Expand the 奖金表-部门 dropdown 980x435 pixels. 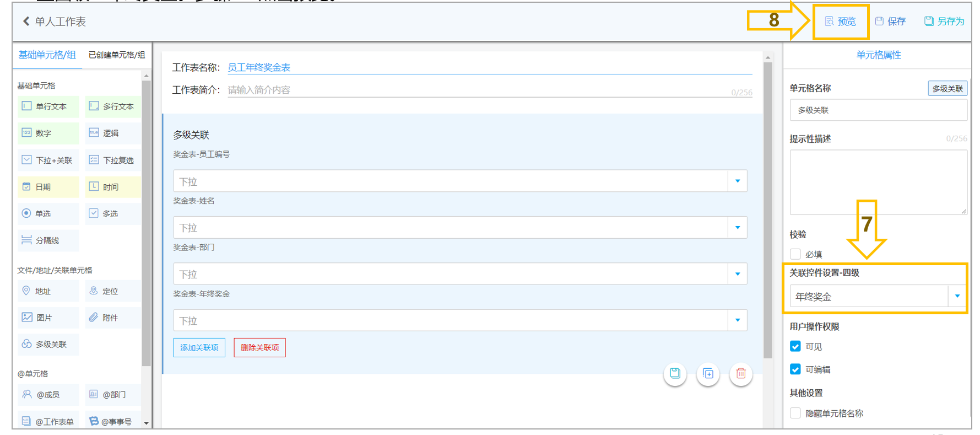460,273
